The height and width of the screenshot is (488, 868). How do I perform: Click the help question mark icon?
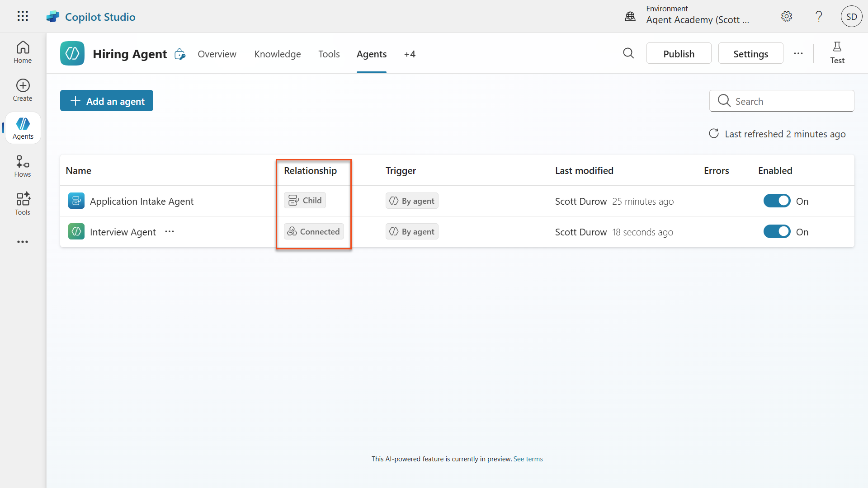[x=818, y=17]
